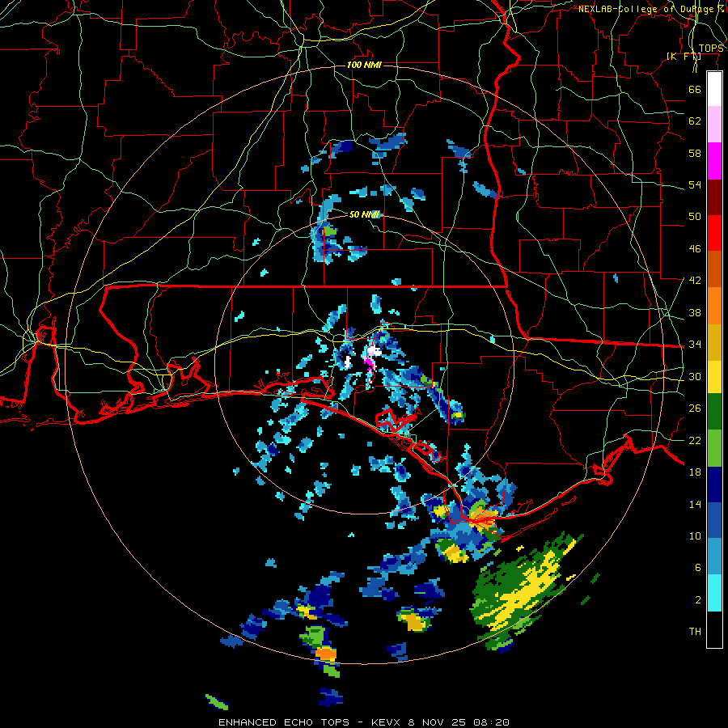
Task: Click the 50 NMI range ring label
Action: 365,214
